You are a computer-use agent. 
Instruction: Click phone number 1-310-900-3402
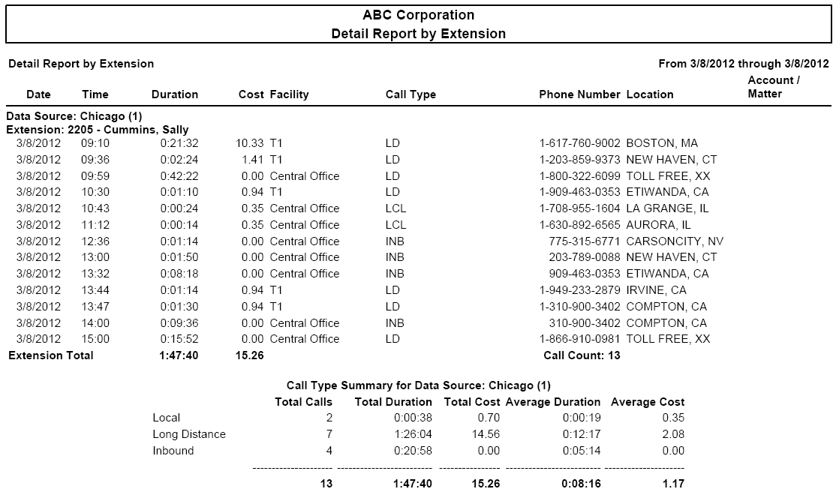point(579,307)
